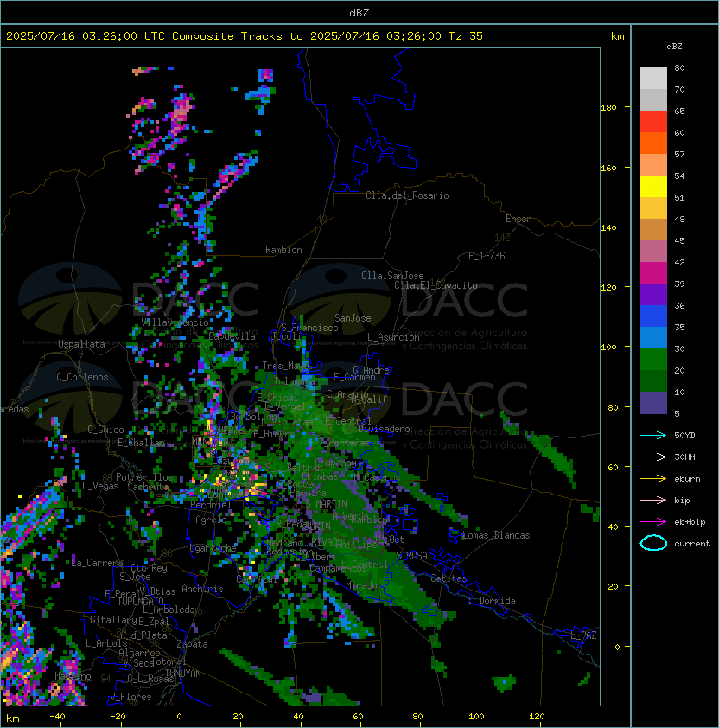
Task: Click the '42' value on color scale
Action: 679,262
